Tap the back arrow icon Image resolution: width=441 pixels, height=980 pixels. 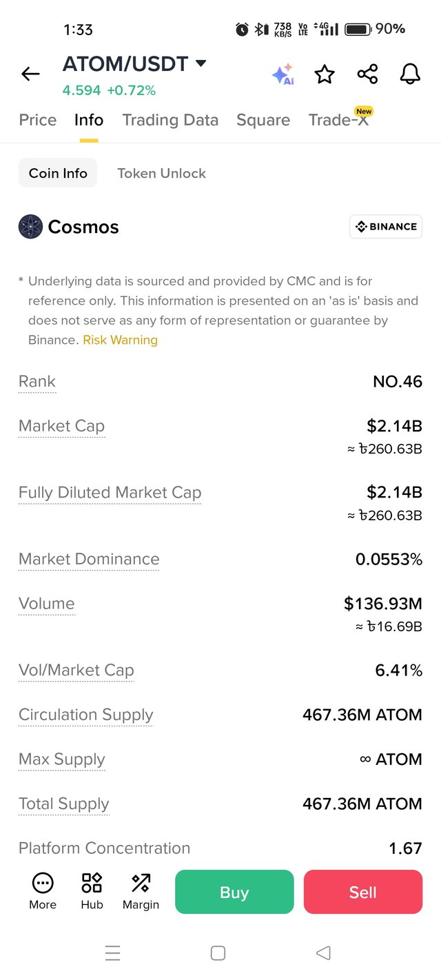(30, 74)
